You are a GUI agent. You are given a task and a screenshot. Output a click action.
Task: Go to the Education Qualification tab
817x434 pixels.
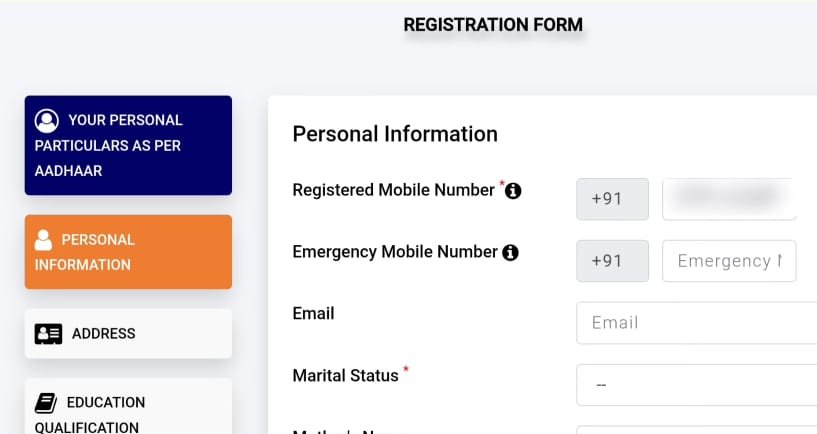(x=128, y=412)
